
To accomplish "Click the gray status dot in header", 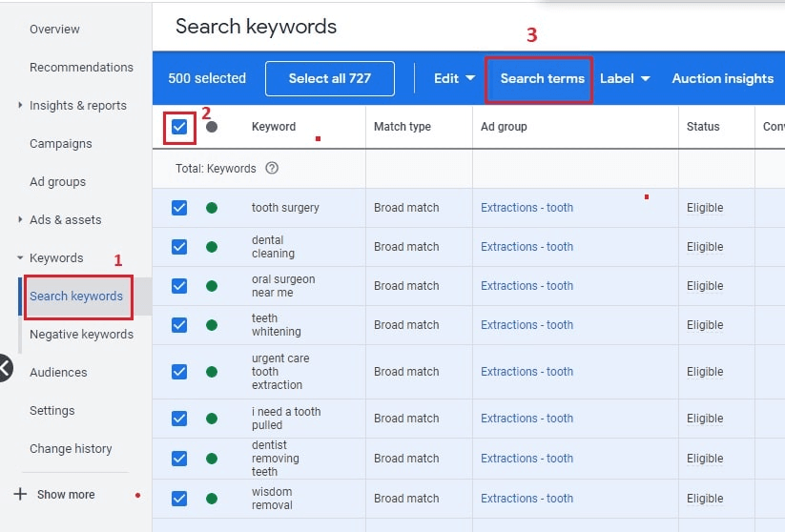I will 212,127.
